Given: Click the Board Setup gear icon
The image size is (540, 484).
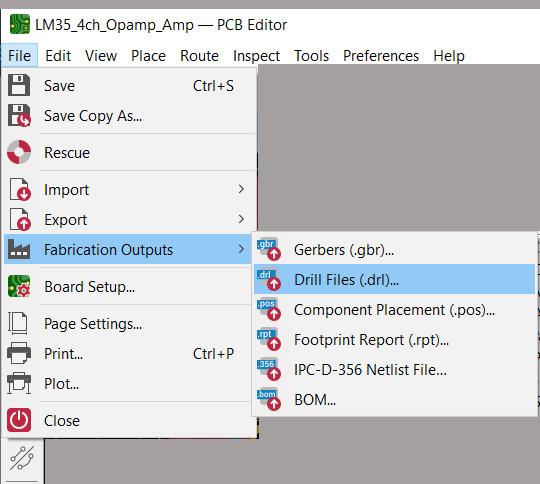Looking at the screenshot, I should (19, 286).
